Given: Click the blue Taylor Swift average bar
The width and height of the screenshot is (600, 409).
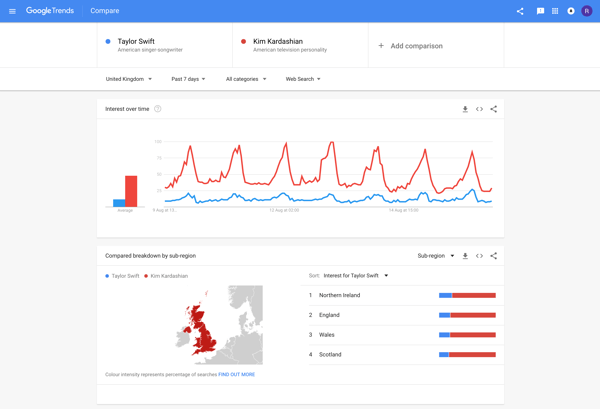Looking at the screenshot, I should (119, 203).
